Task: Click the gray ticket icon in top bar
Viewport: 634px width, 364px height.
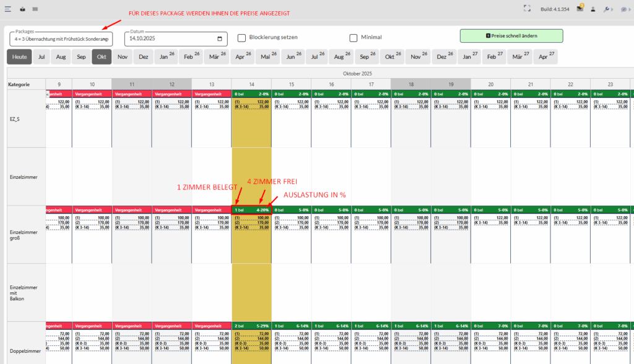Action: 35,9
